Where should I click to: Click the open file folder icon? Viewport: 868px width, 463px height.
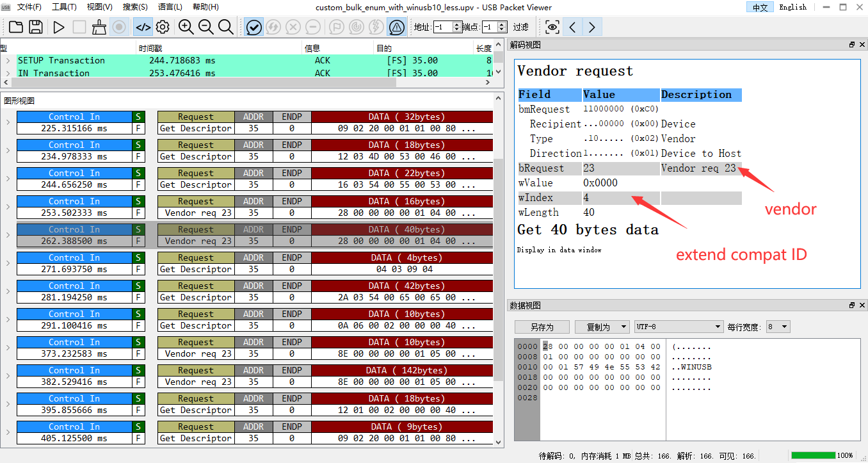pos(16,27)
